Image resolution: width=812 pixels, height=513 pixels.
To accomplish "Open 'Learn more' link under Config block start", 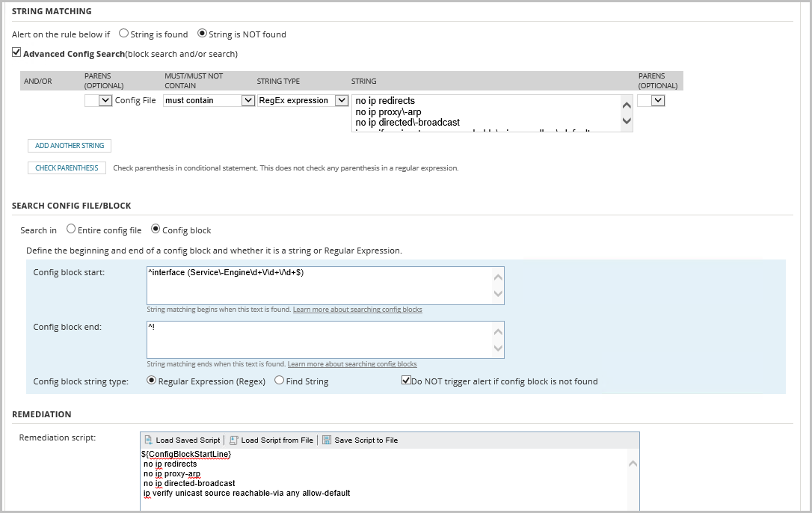I will point(357,310).
